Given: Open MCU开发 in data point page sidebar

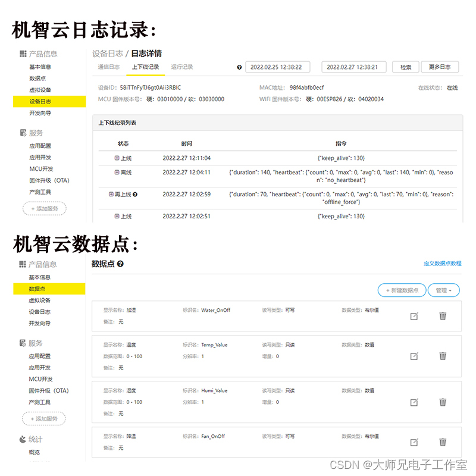Looking at the screenshot, I should coord(40,379).
